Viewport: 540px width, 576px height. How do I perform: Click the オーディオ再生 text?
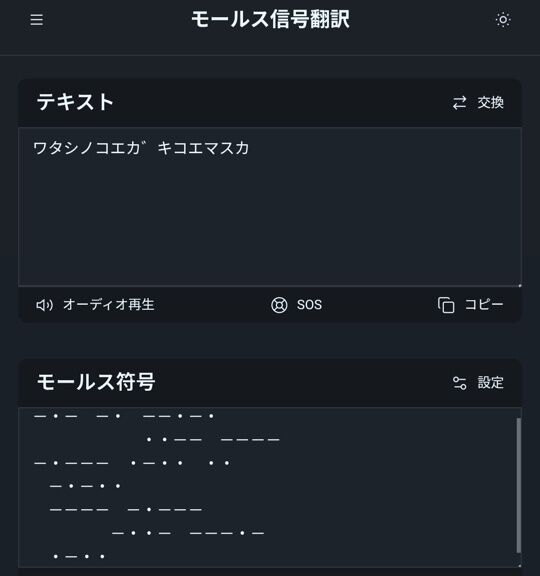[108, 305]
